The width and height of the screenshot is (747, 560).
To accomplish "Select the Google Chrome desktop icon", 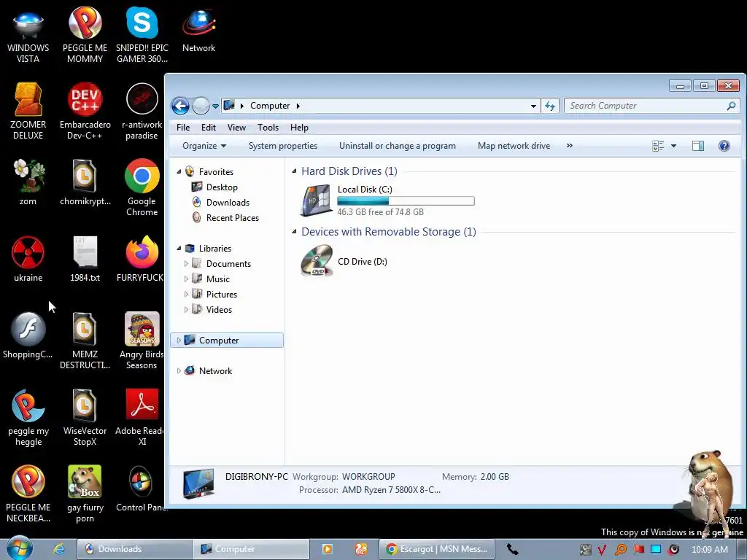I will 142,188.
